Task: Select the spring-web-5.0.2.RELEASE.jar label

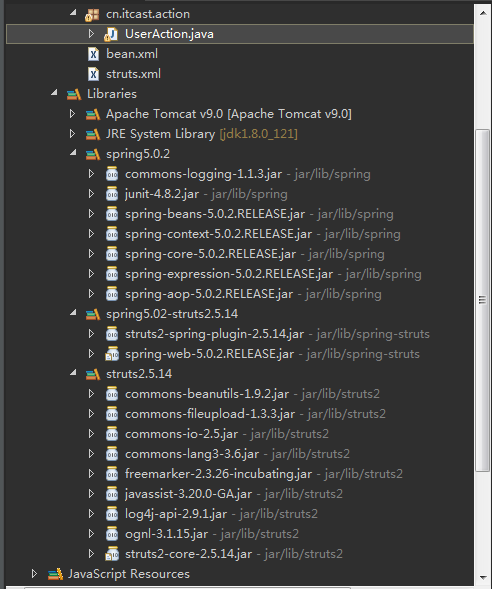Action: click(x=210, y=354)
